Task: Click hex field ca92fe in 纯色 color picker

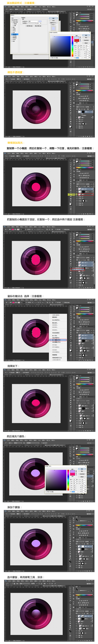Action: [75, 492]
